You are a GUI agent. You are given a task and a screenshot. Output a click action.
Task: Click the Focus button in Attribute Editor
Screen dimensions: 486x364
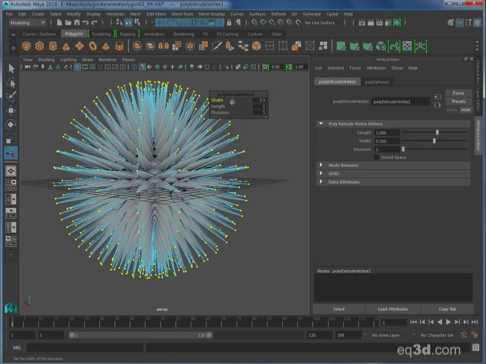pyautogui.click(x=458, y=93)
